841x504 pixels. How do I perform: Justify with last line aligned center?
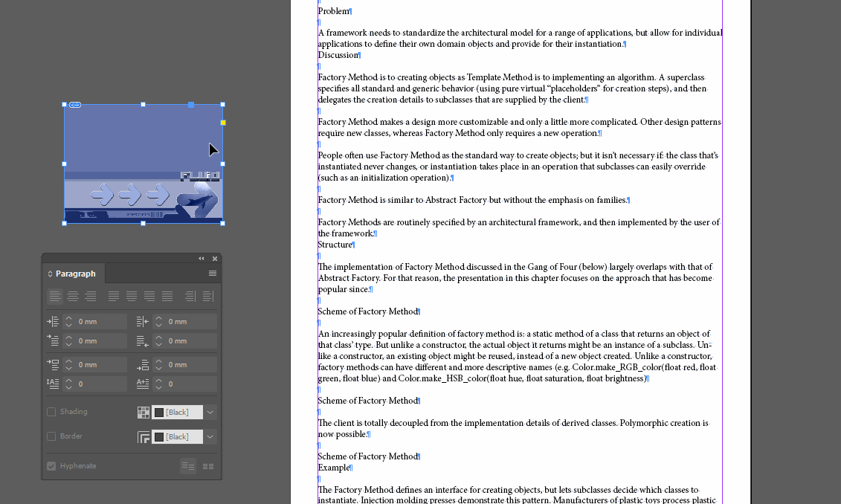(132, 296)
